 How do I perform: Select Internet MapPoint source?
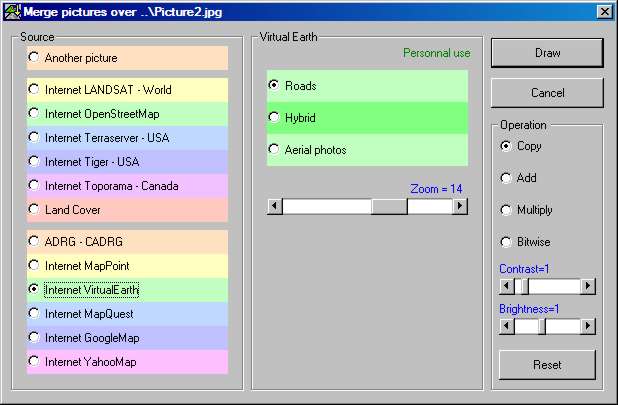(127, 266)
